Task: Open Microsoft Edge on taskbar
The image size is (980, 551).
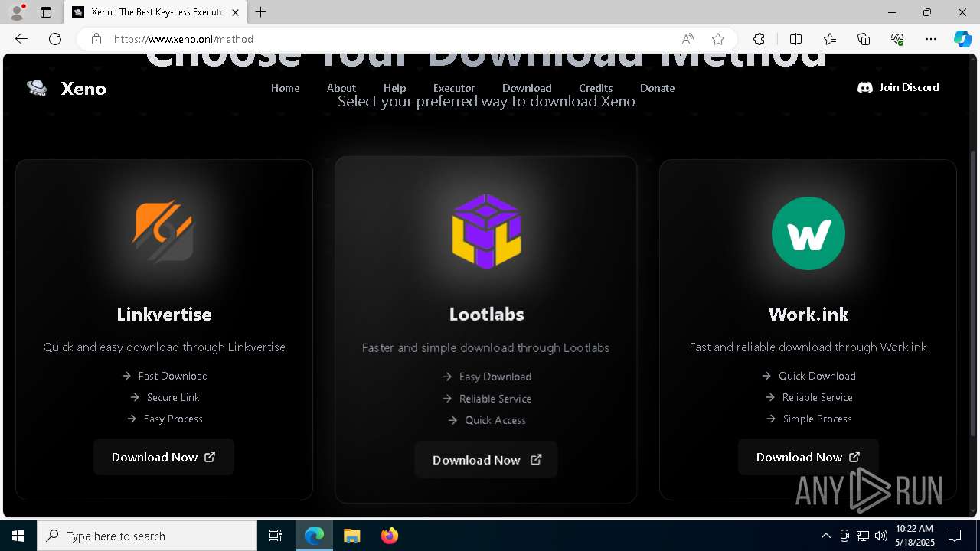Action: [315, 536]
